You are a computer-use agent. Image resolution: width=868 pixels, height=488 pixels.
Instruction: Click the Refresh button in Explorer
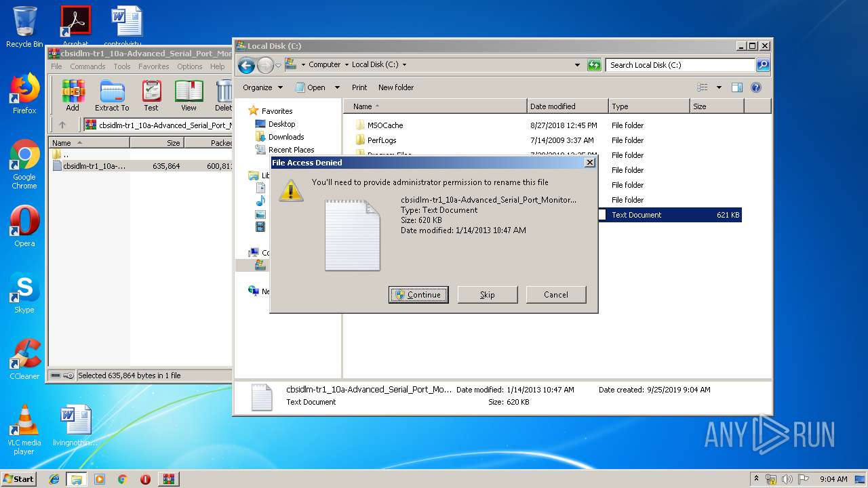594,65
